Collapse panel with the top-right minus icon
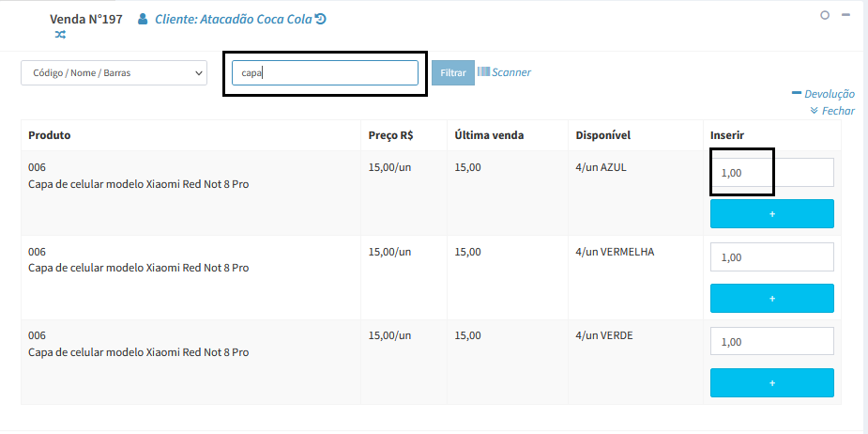This screenshot has width=868, height=434. (x=845, y=15)
